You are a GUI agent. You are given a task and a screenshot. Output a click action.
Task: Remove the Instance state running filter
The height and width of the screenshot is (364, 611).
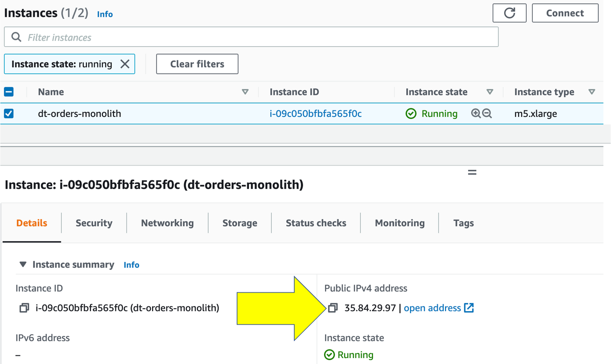point(125,64)
